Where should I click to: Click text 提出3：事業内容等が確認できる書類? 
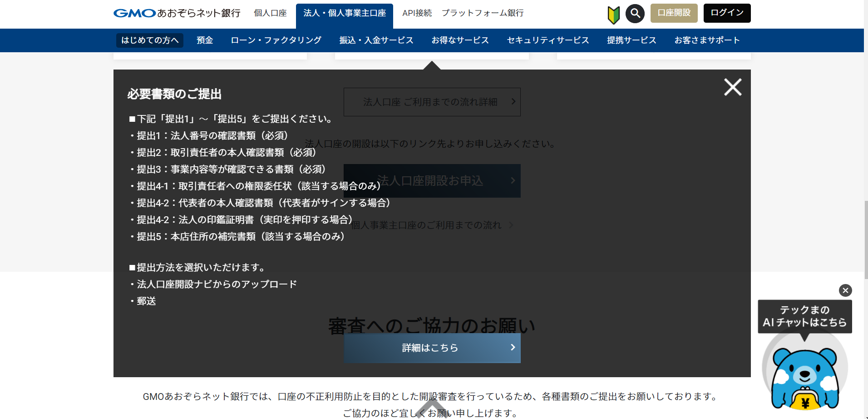[215, 170]
